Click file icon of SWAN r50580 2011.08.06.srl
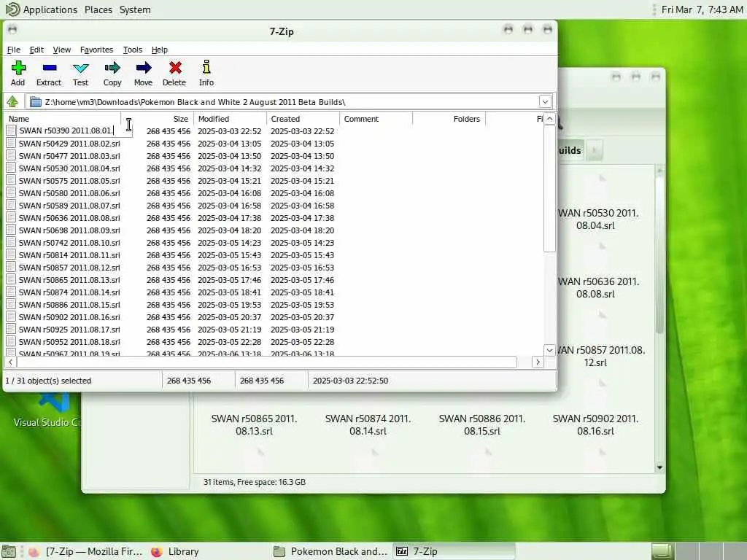 pyautogui.click(x=11, y=192)
